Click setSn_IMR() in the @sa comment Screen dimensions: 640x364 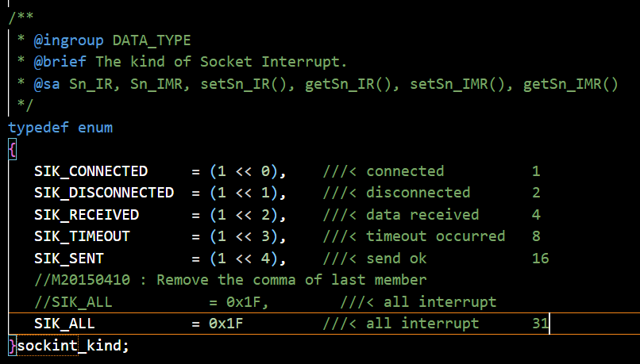point(457,84)
